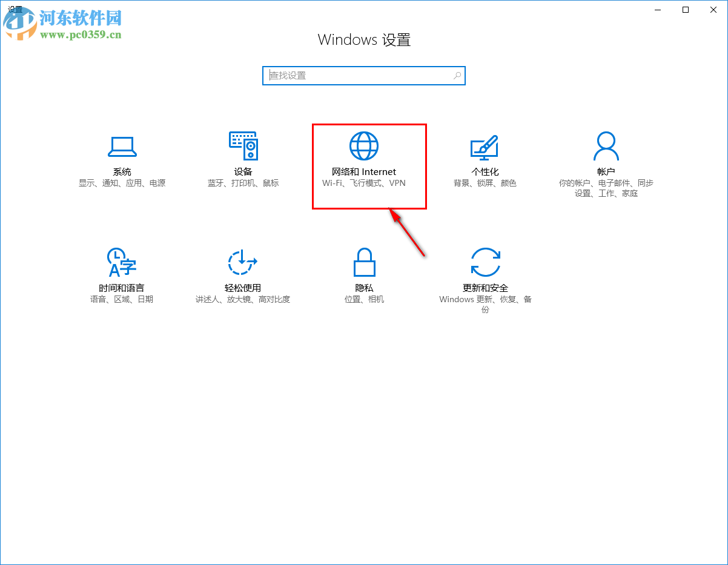Viewport: 728px width, 565px height.
Task: Open 系统 settings for display and power
Action: coord(122,164)
